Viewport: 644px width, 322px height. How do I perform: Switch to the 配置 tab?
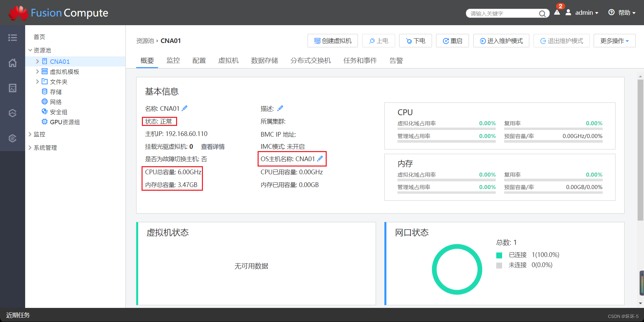199,60
